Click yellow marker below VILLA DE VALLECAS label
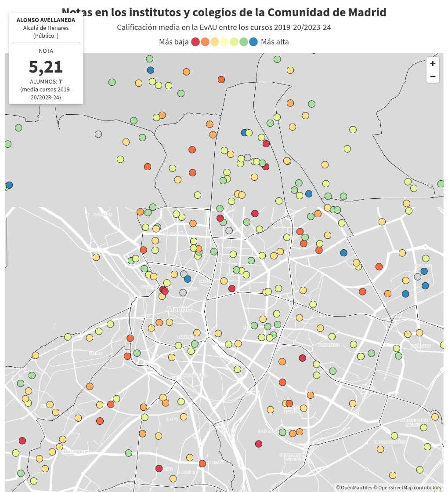The image size is (448, 492). pyautogui.click(x=380, y=449)
